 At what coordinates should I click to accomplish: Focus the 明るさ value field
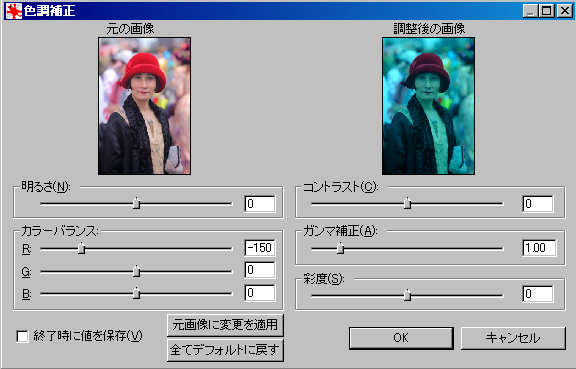click(x=260, y=204)
